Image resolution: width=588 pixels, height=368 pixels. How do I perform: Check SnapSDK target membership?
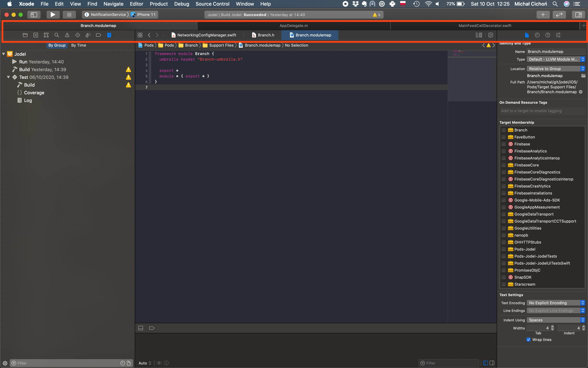coord(504,277)
